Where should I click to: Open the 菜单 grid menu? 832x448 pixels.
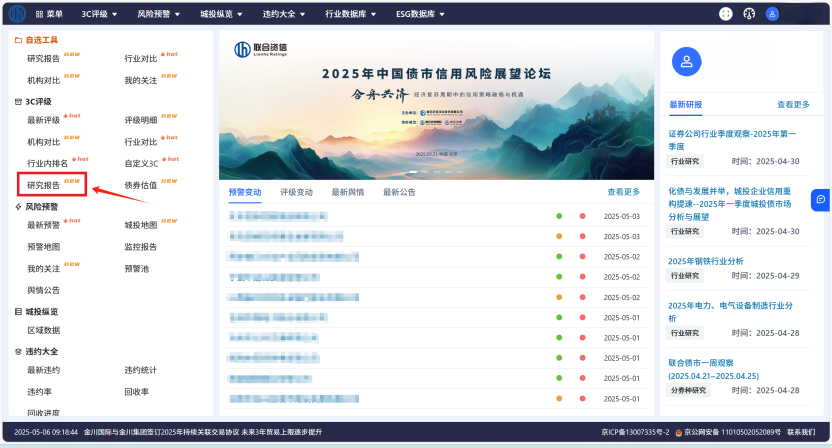(49, 14)
